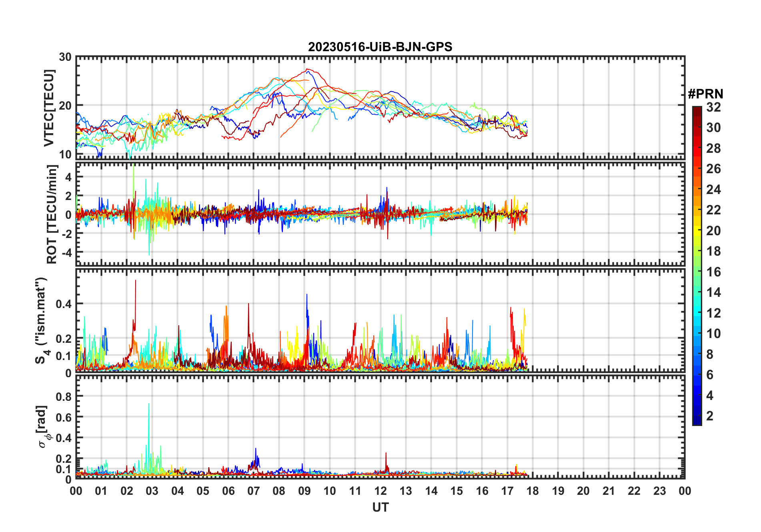The image size is (761, 532).
Task: Click x-axis tick label 06
Action: [228, 491]
